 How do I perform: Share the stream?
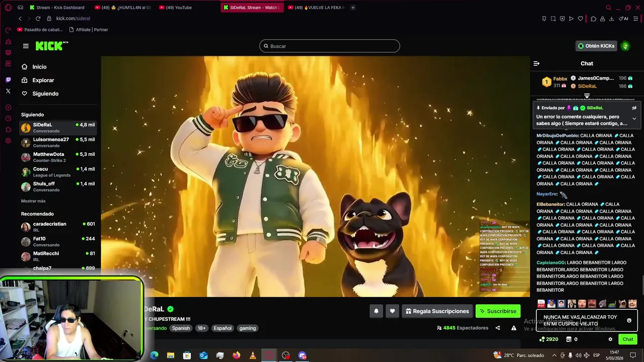(x=498, y=328)
